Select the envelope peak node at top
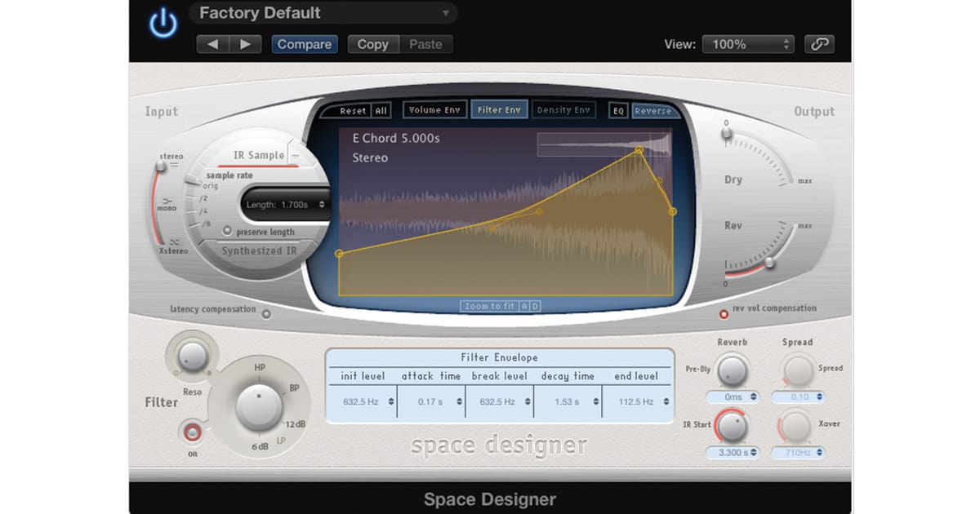This screenshot has height=514, width=980. (639, 150)
